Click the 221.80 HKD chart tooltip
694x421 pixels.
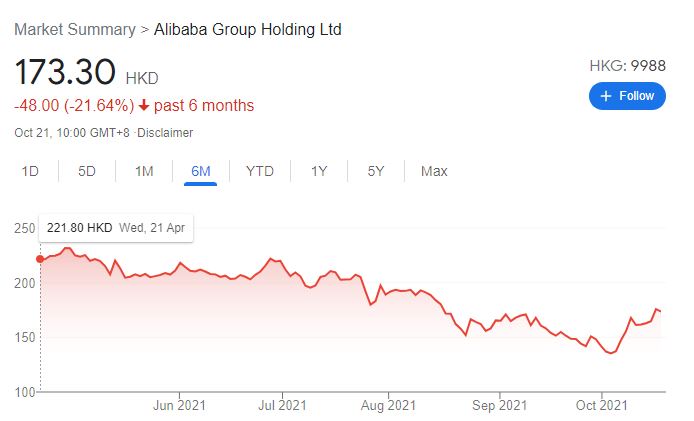pyautogui.click(x=116, y=228)
